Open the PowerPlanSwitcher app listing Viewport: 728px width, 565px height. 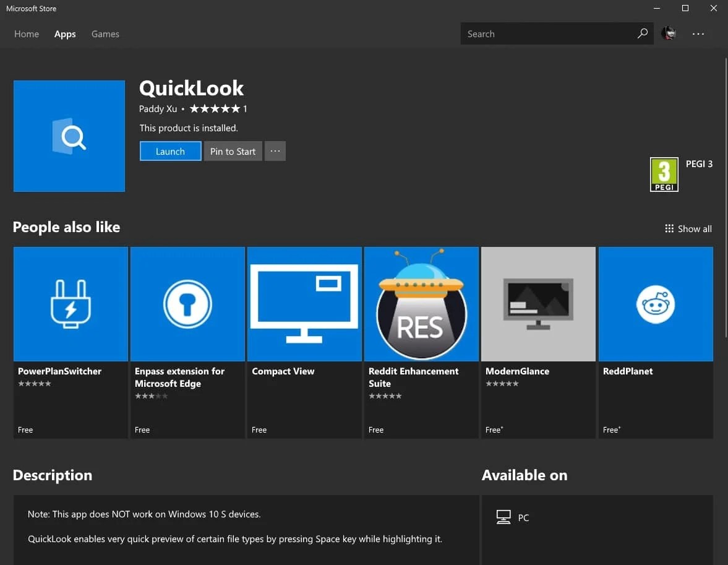pos(70,303)
